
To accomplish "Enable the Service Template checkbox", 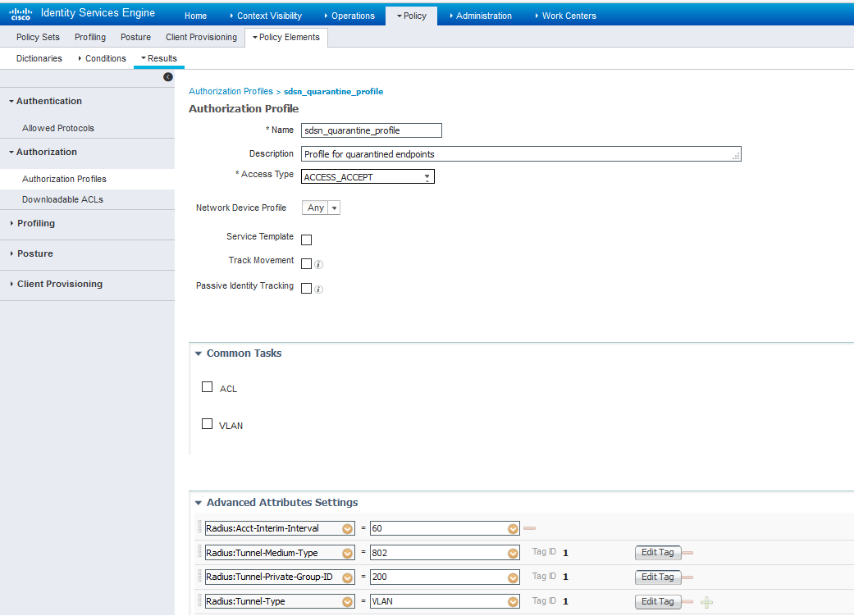I will 307,240.
